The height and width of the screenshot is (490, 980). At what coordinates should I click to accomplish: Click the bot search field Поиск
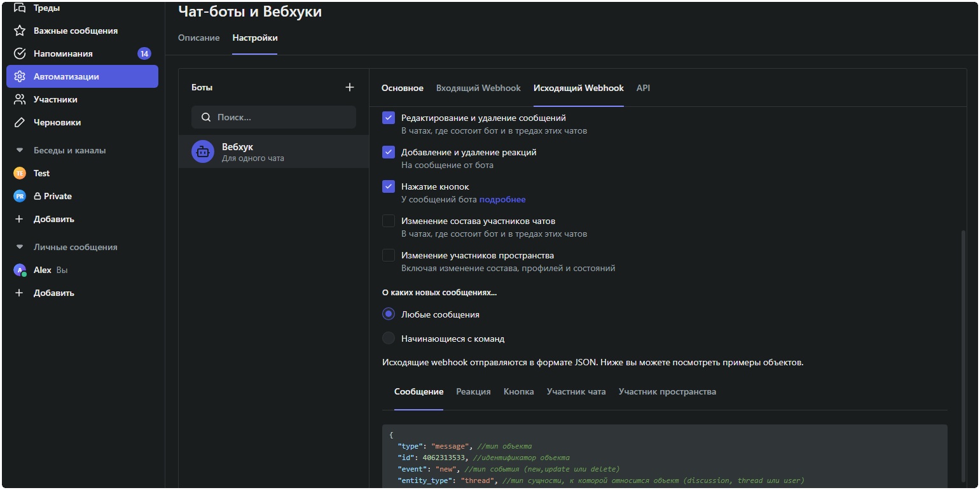click(x=273, y=117)
